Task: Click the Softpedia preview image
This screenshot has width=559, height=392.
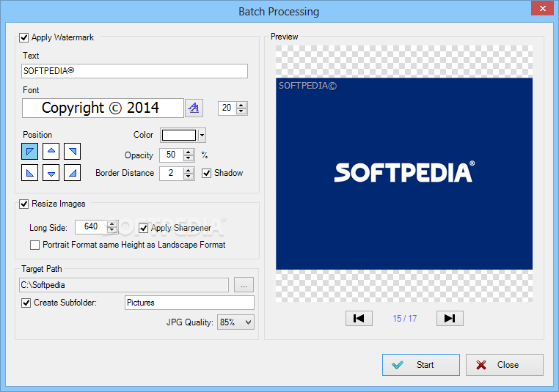Action: point(404,174)
